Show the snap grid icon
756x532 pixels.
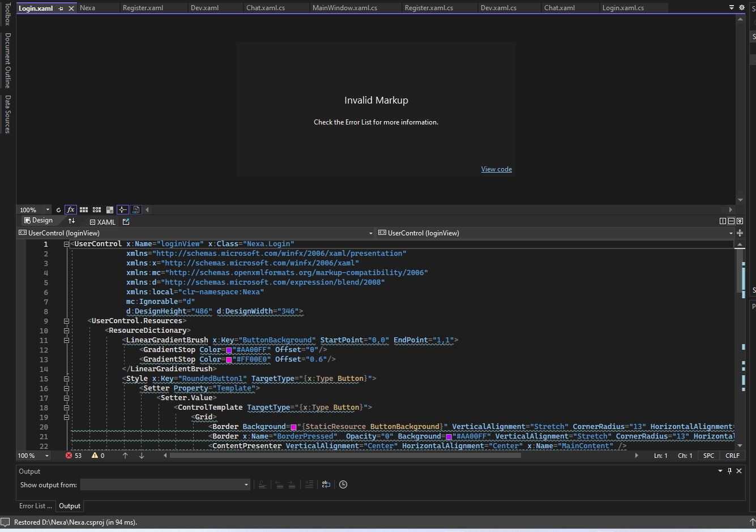(x=84, y=210)
